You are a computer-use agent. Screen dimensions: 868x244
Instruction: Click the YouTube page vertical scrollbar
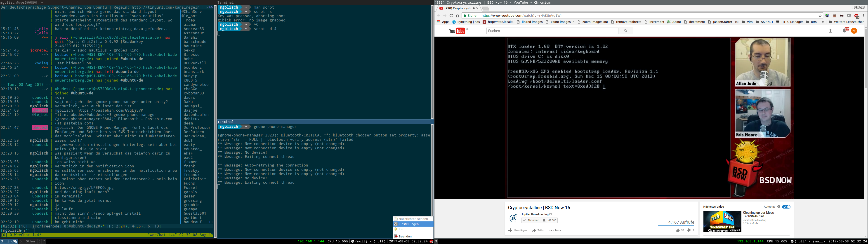point(866,131)
